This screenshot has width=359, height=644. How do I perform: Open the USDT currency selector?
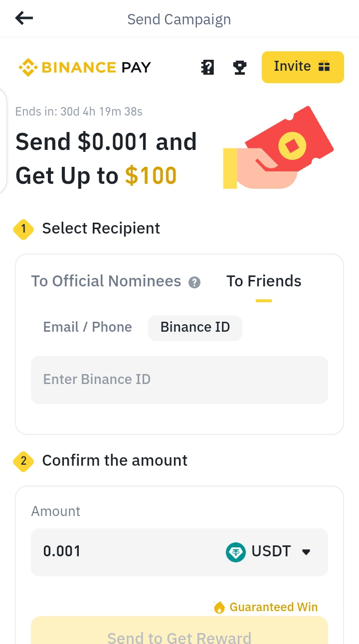(269, 552)
